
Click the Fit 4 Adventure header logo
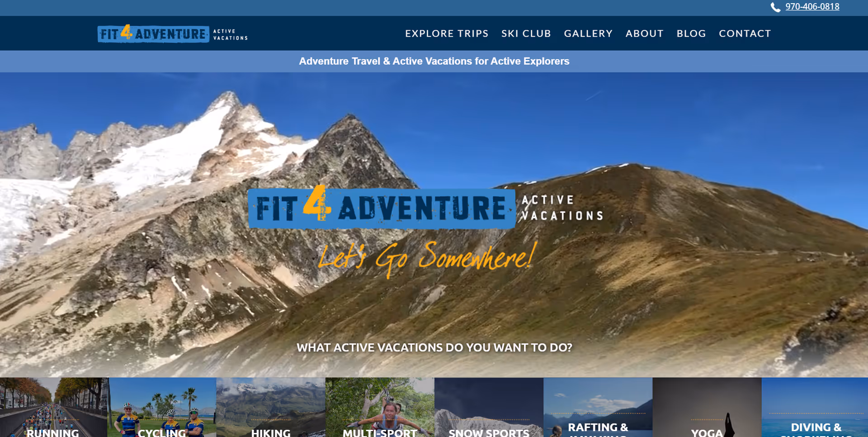pyautogui.click(x=173, y=33)
